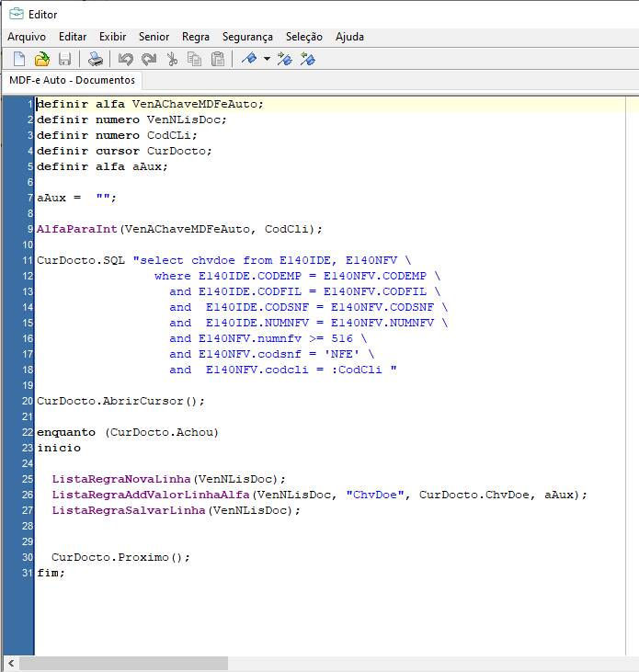
Task: Click the Print icon
Action: click(96, 60)
